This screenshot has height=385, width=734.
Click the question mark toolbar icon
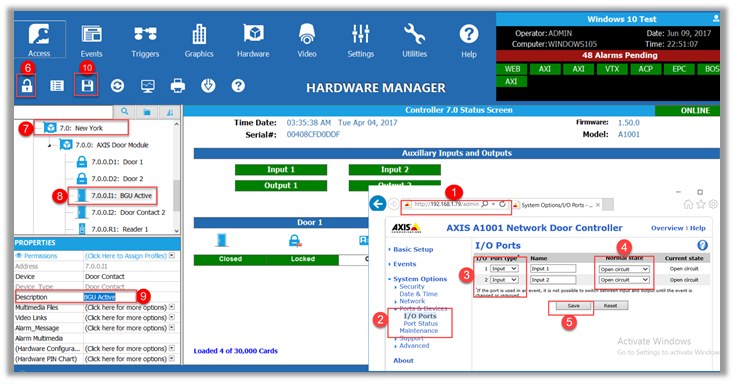[238, 86]
